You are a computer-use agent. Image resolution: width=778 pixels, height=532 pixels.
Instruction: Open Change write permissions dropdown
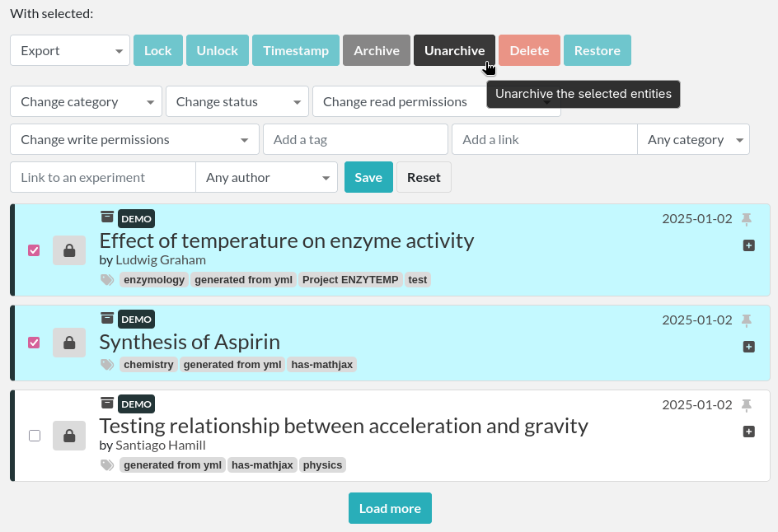click(x=134, y=140)
